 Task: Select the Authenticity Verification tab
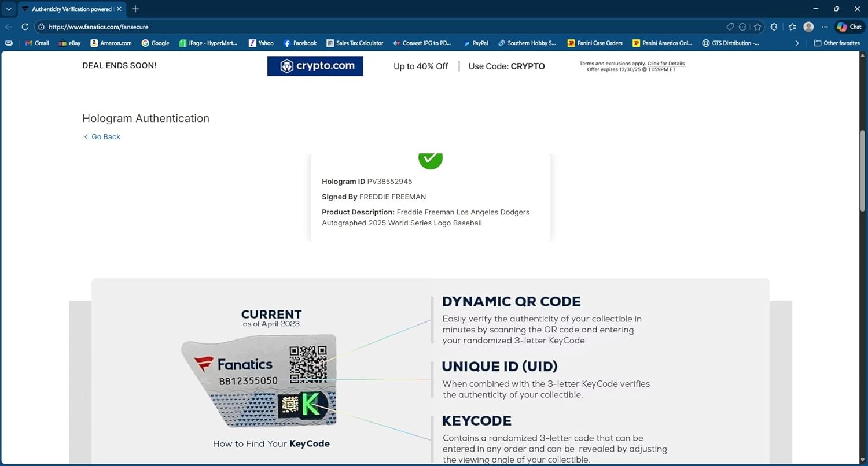click(x=68, y=9)
